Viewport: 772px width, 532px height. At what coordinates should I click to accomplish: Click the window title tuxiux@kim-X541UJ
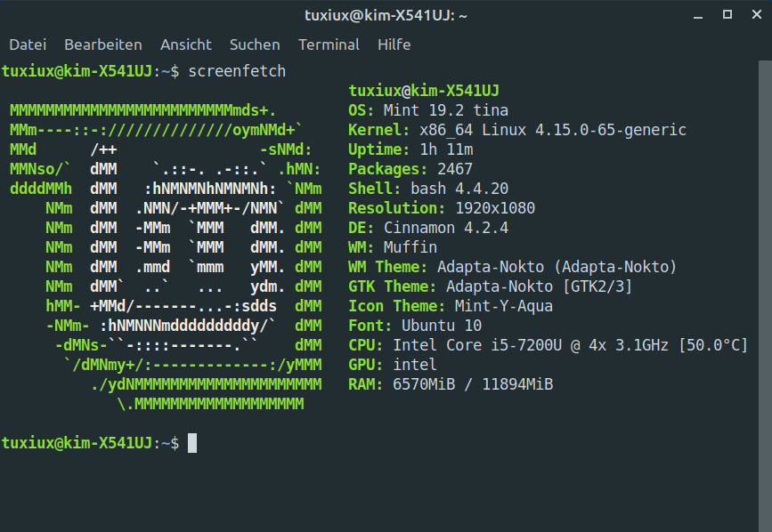[386, 15]
